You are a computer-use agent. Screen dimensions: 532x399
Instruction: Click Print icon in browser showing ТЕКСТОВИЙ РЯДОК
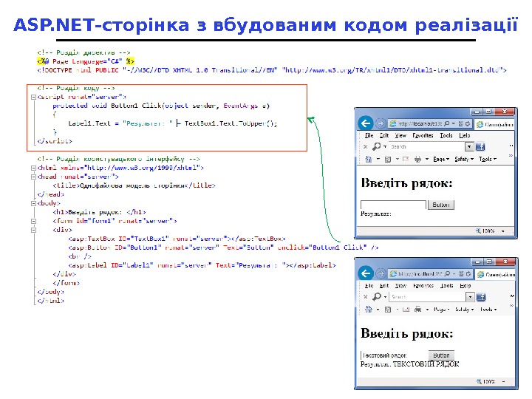tap(418, 309)
